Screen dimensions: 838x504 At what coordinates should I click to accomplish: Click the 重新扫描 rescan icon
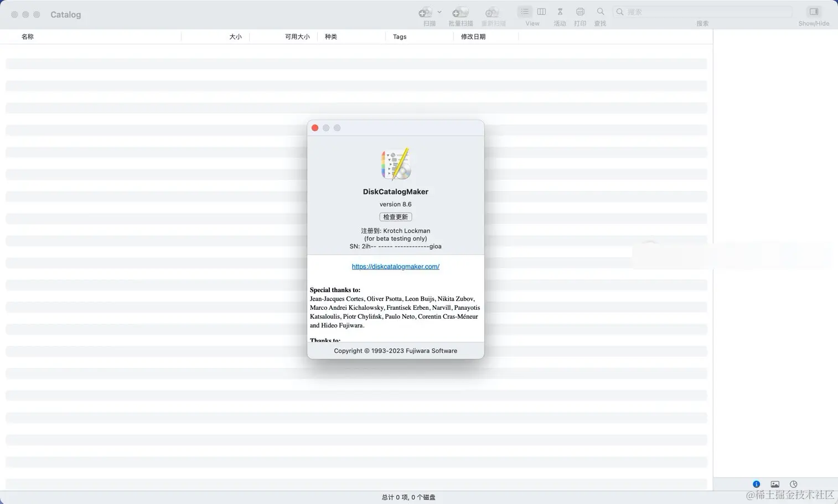[x=492, y=12]
